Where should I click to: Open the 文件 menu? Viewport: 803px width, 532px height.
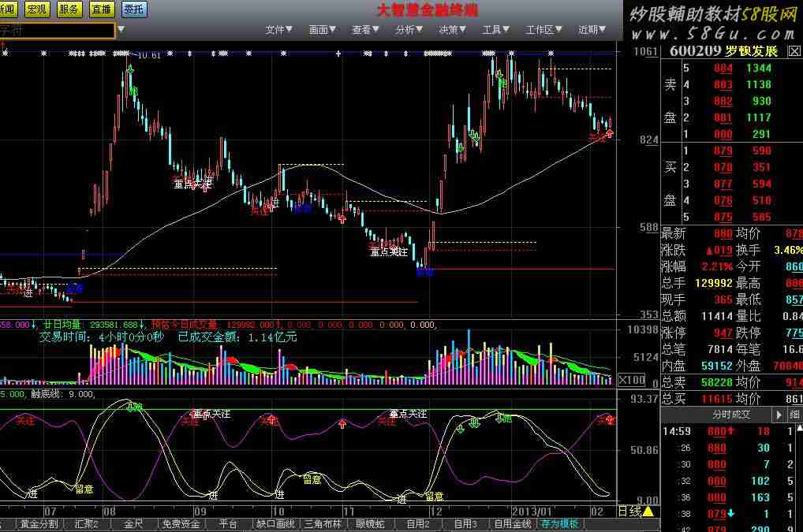click(x=278, y=30)
